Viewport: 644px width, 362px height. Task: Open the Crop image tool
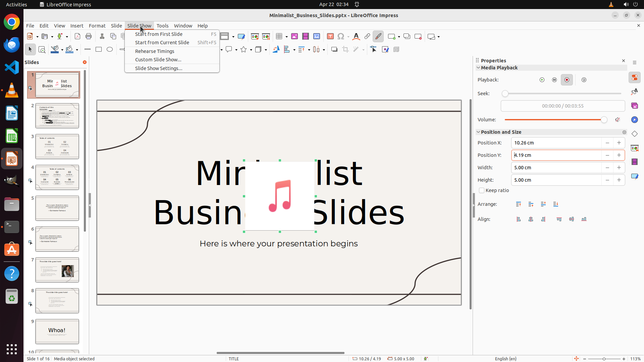(x=345, y=50)
